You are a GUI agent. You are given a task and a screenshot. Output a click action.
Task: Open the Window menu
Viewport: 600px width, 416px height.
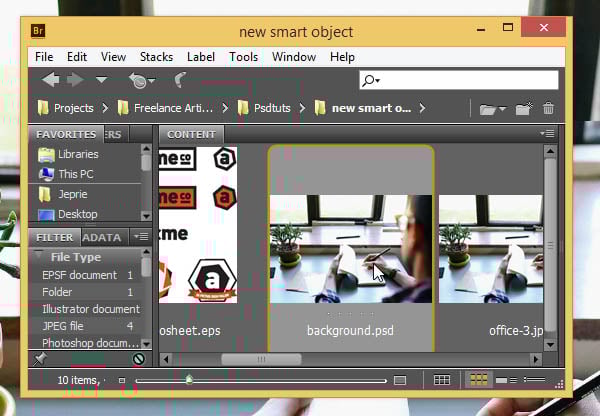pos(294,57)
